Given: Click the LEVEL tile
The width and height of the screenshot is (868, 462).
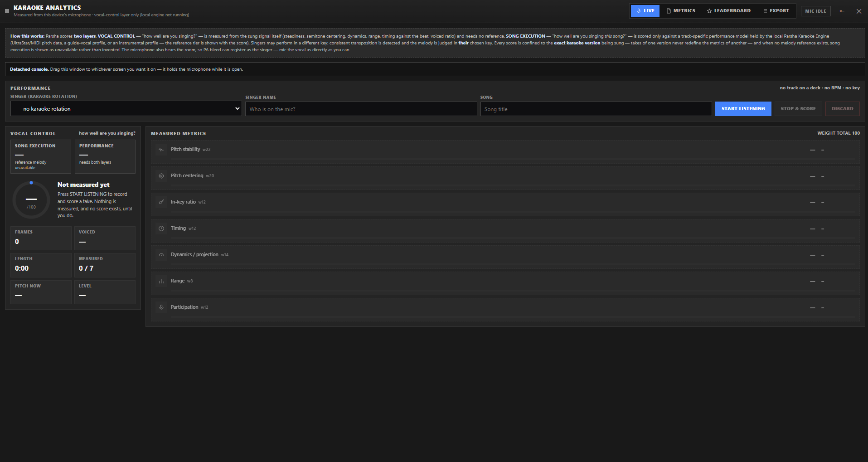Looking at the screenshot, I should (105, 292).
